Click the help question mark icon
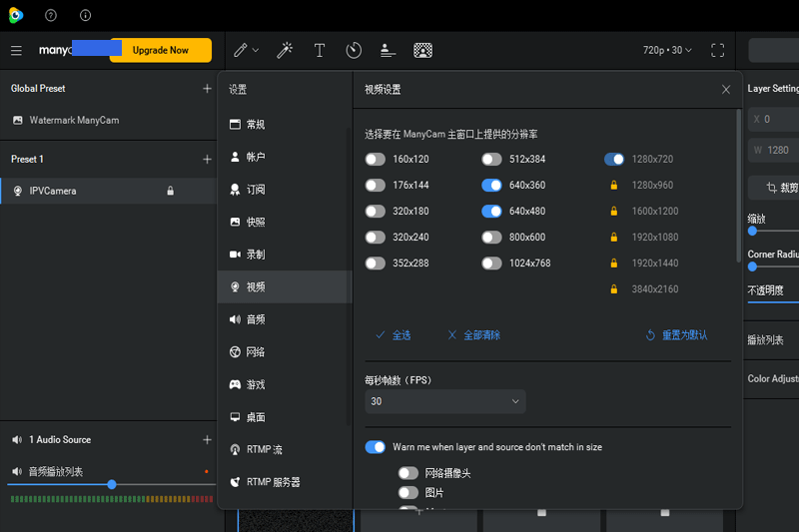The image size is (799, 532). coord(51,15)
